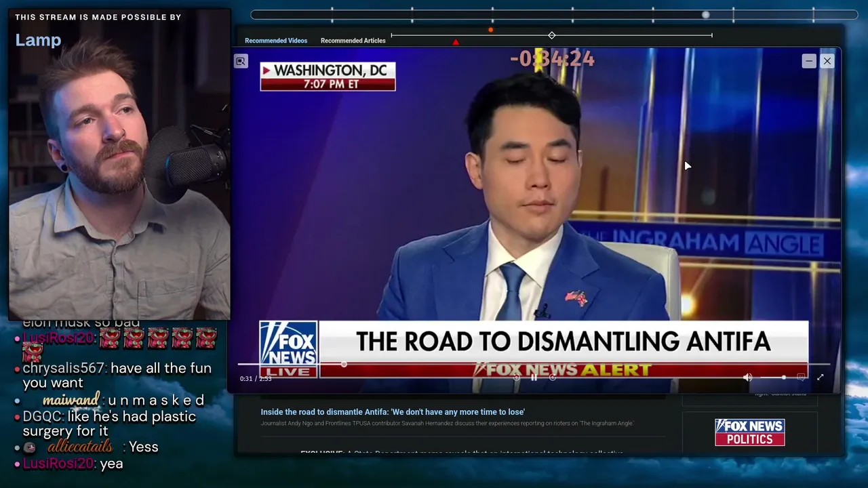The height and width of the screenshot is (488, 868).
Task: Click the red triangle timeline marker
Action: tap(456, 42)
